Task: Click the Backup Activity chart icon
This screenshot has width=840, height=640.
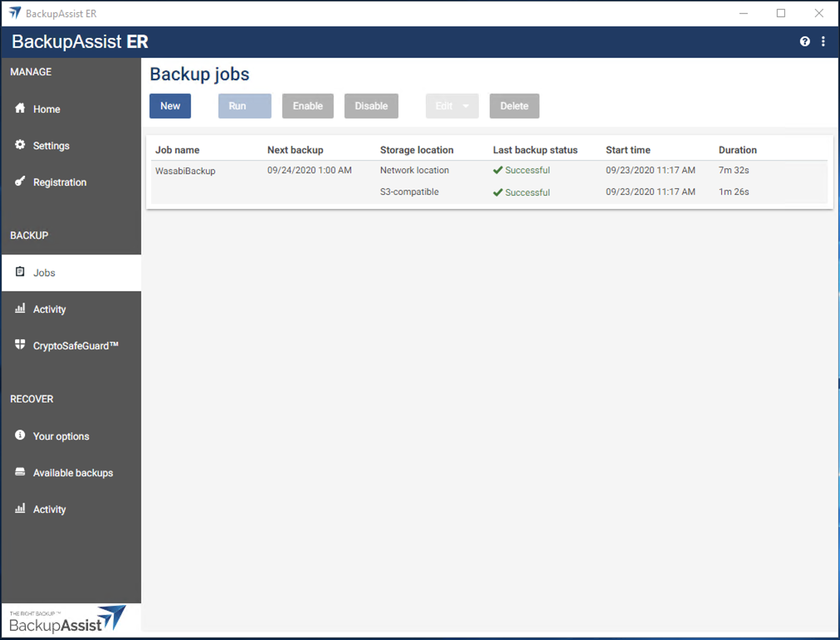Action: point(20,309)
